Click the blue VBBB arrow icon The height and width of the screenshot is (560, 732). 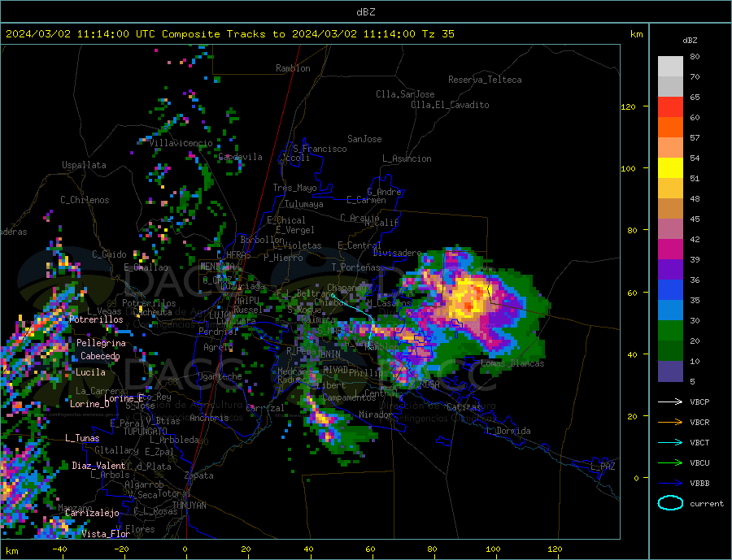[x=670, y=483]
